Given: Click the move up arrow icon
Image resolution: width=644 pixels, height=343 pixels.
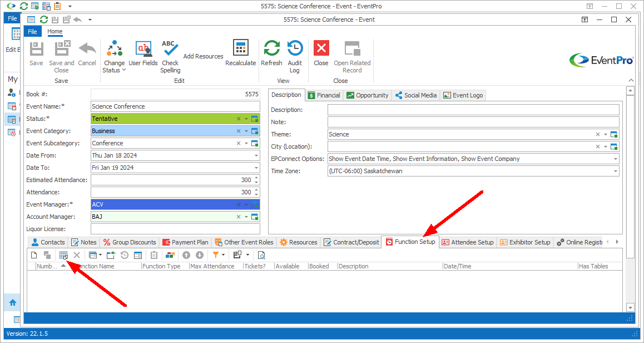Looking at the screenshot, I should pyautogui.click(x=186, y=256).
